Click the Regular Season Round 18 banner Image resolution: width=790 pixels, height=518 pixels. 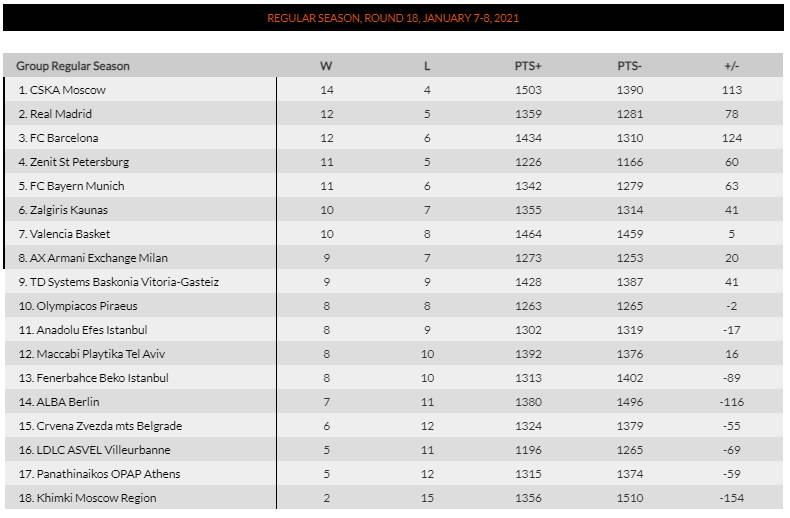(393, 18)
